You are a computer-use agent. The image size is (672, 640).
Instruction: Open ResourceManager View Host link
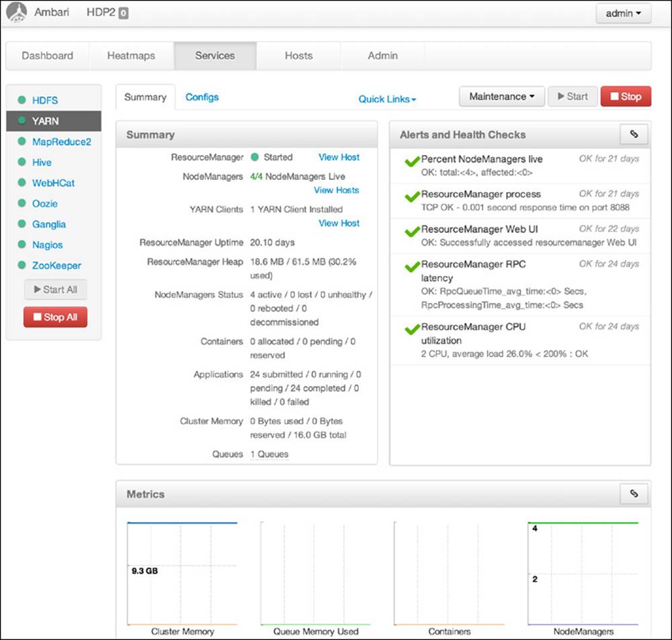[x=339, y=157]
